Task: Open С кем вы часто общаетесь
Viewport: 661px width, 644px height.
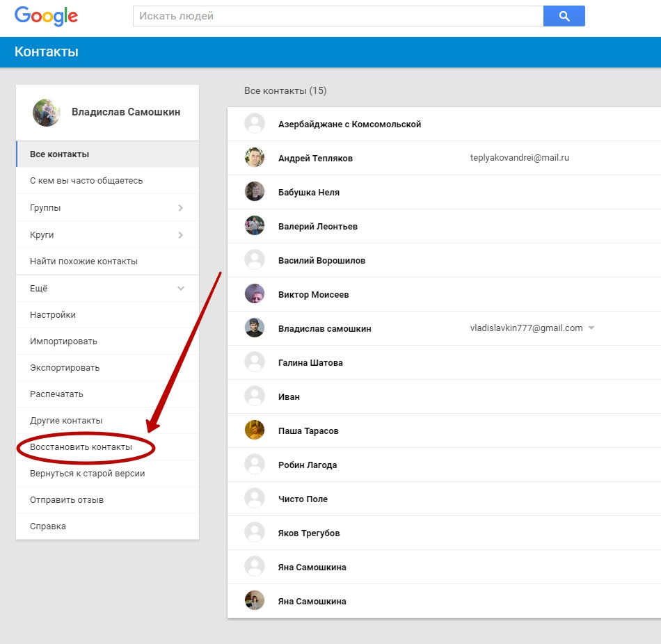Action: click(x=107, y=181)
